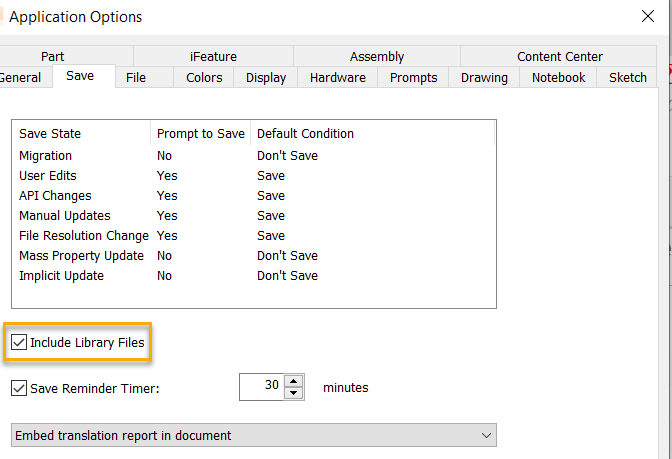Select the Migration row in save list

click(46, 156)
